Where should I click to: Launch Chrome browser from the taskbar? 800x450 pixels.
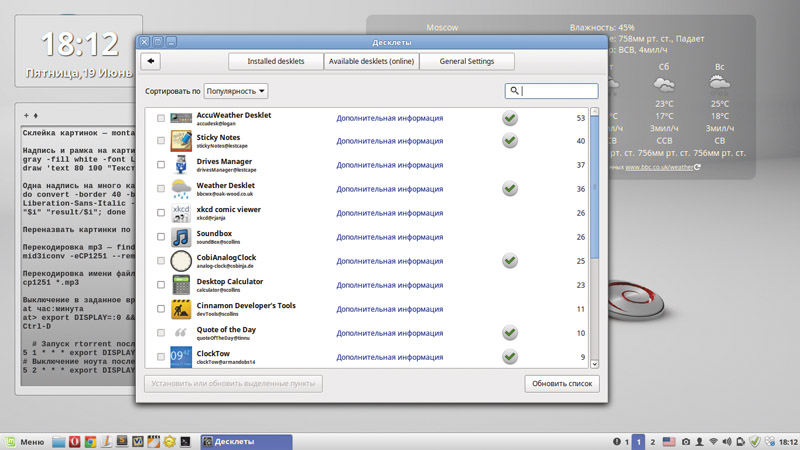(x=90, y=441)
